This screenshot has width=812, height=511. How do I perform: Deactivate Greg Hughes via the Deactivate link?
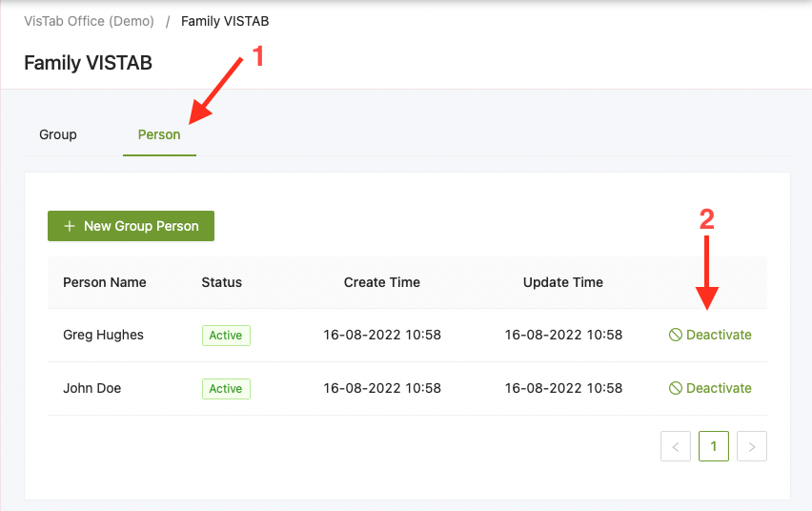719,335
